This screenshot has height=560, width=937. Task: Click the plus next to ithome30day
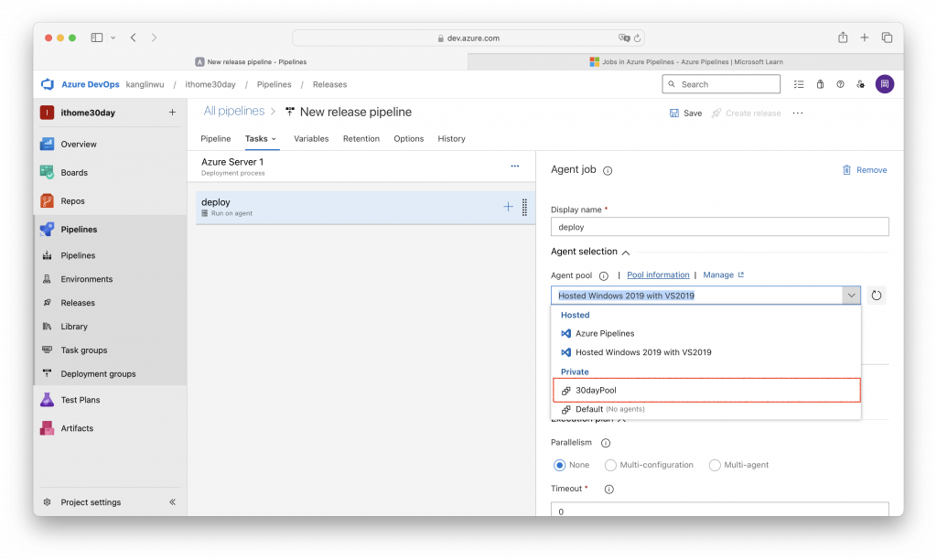point(172,113)
